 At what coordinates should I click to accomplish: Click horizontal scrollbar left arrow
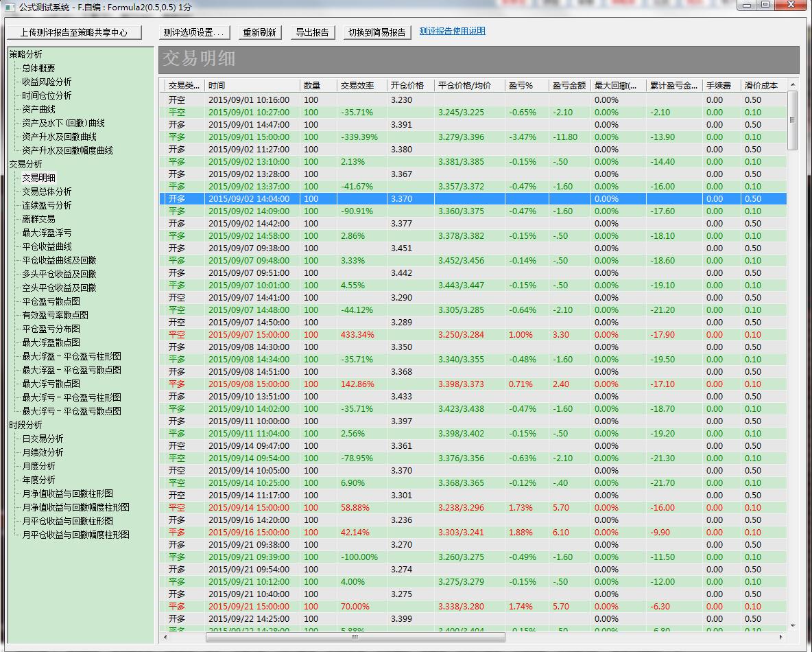(x=164, y=638)
